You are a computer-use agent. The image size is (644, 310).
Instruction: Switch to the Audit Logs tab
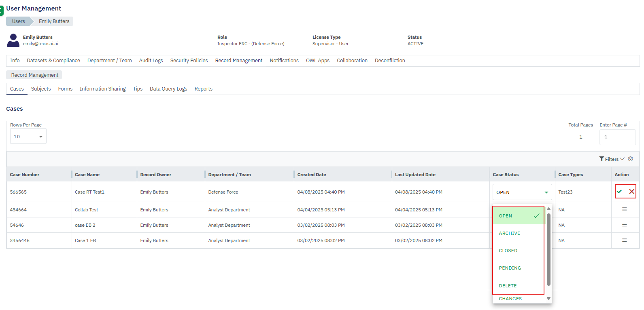coord(151,61)
